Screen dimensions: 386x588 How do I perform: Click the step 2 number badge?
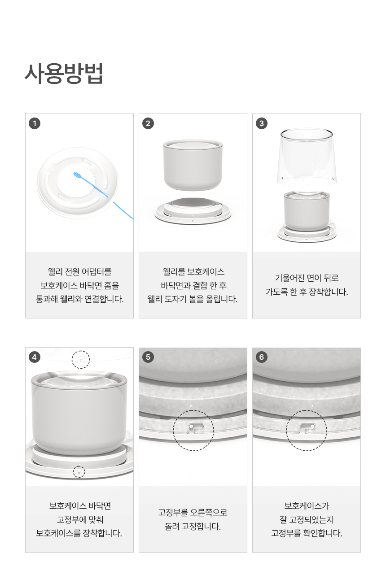148,123
